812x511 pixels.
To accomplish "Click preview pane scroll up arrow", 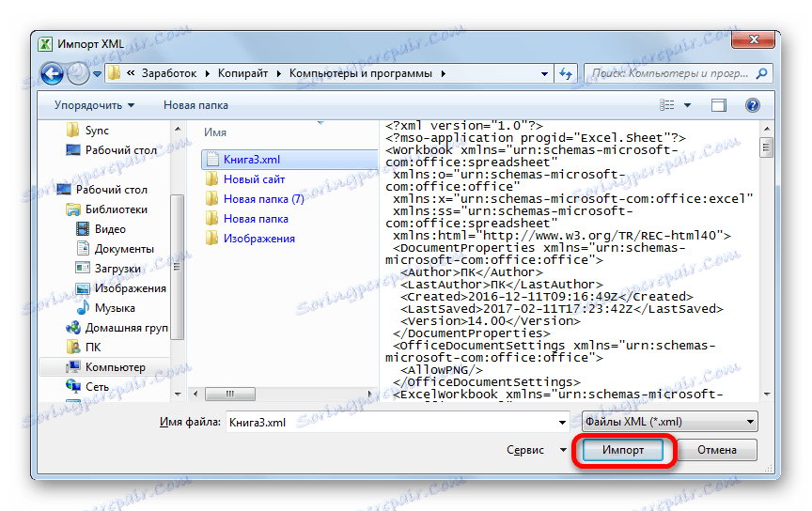I will coord(767,129).
